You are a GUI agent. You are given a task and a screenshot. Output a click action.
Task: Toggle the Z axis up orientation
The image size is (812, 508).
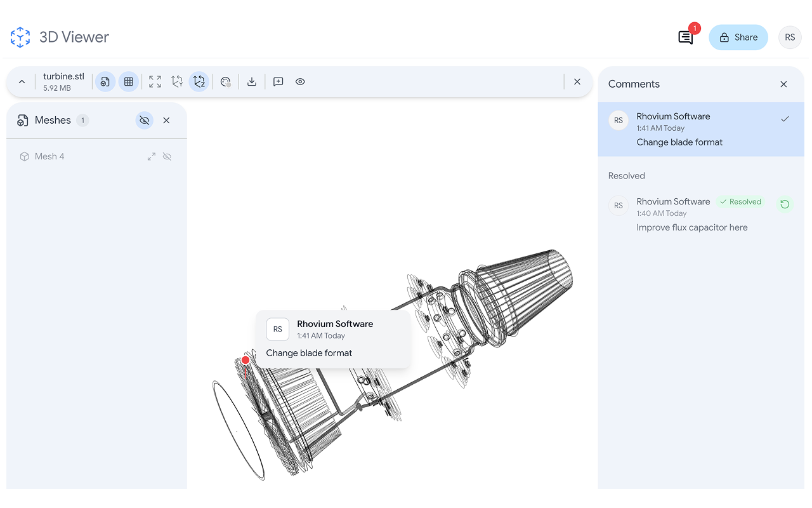point(199,82)
